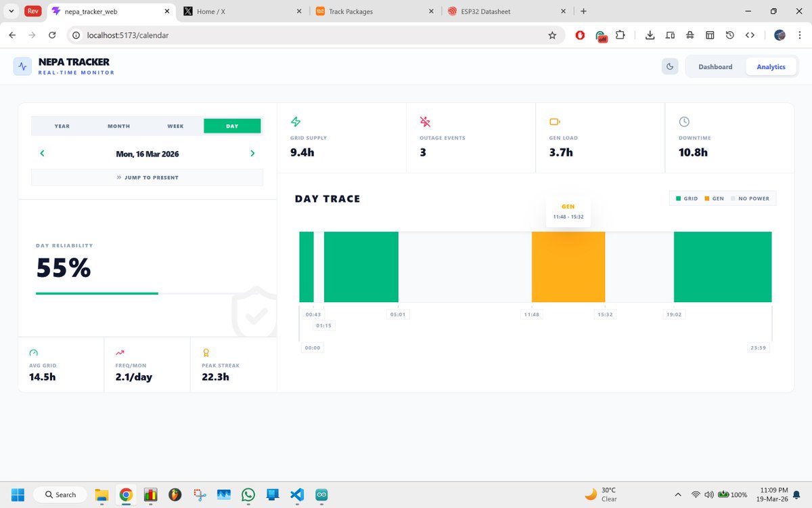This screenshot has width=812, height=508.
Task: Open File Explorer from the taskbar
Action: pyautogui.click(x=101, y=494)
